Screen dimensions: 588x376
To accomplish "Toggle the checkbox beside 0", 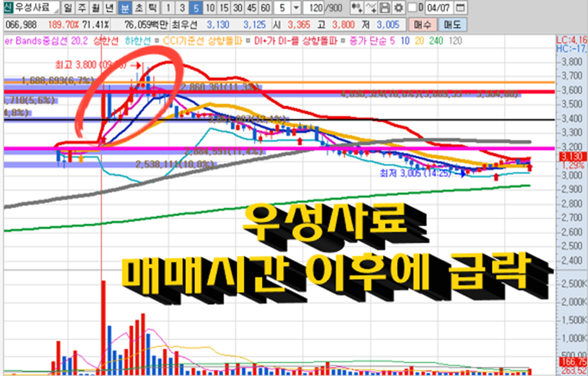I will pos(412,7).
